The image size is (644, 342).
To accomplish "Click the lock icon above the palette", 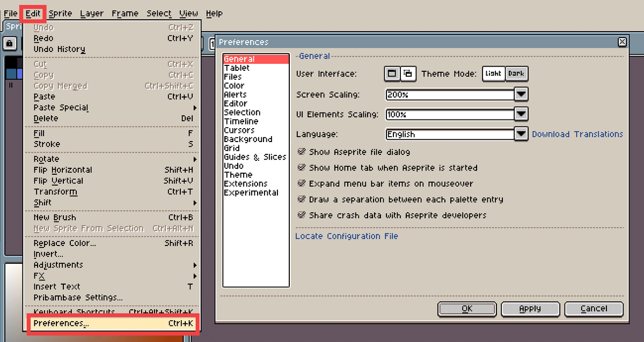I will coord(10,43).
